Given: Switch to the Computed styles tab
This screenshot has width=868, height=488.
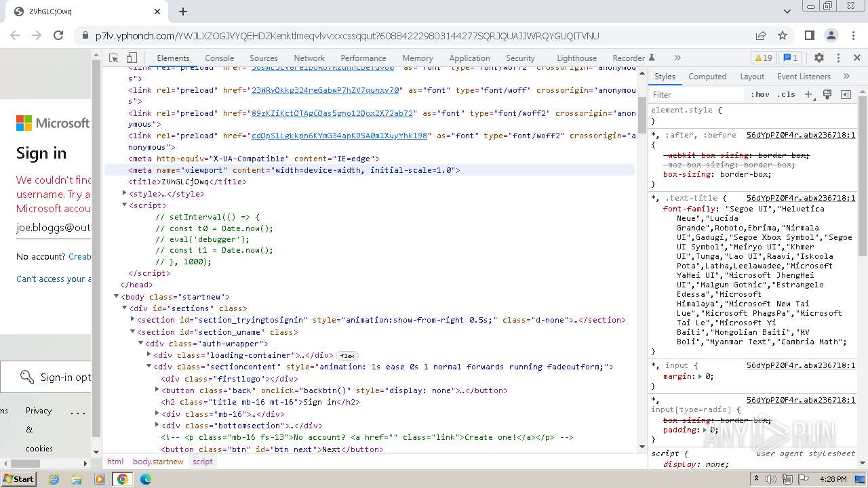Looking at the screenshot, I should tap(707, 77).
